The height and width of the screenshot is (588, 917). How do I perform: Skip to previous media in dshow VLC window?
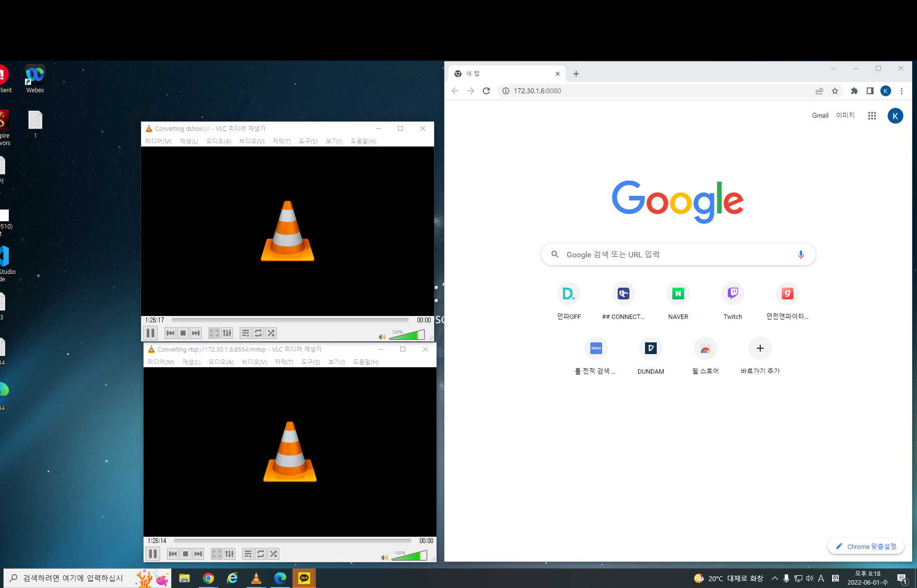click(170, 333)
